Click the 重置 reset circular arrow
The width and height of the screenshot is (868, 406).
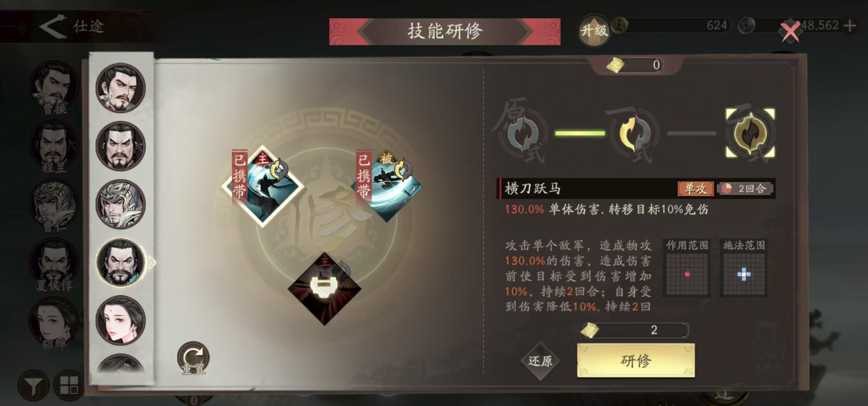coord(193,358)
